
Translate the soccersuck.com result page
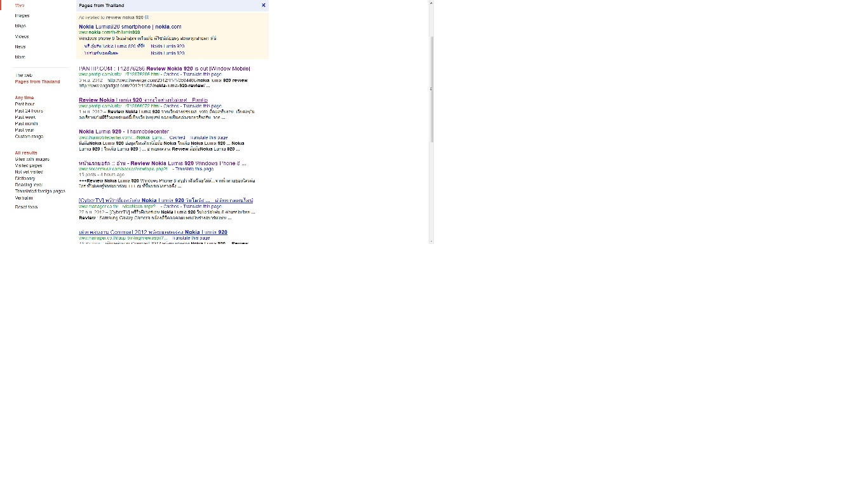pyautogui.click(x=194, y=169)
